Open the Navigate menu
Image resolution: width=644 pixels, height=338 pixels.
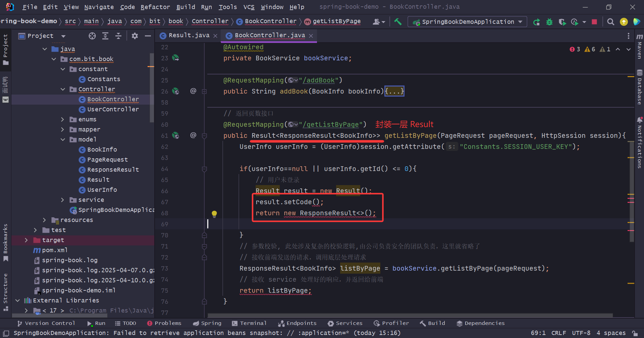(99, 7)
